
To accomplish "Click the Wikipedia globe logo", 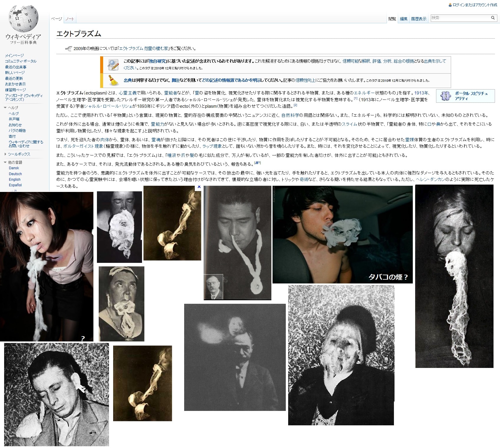I will point(23,19).
